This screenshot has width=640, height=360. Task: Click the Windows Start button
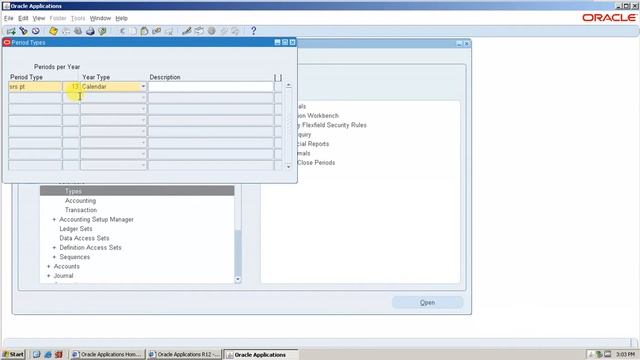(x=13, y=354)
